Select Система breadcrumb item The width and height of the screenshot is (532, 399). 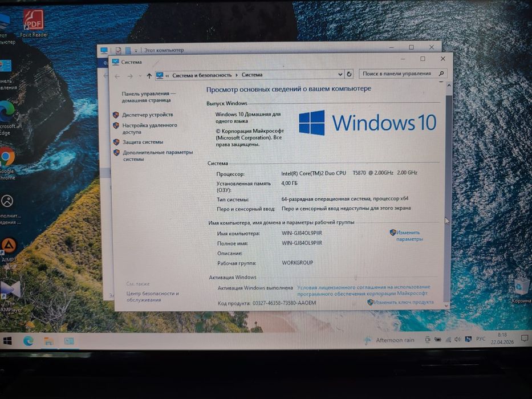[x=252, y=75]
